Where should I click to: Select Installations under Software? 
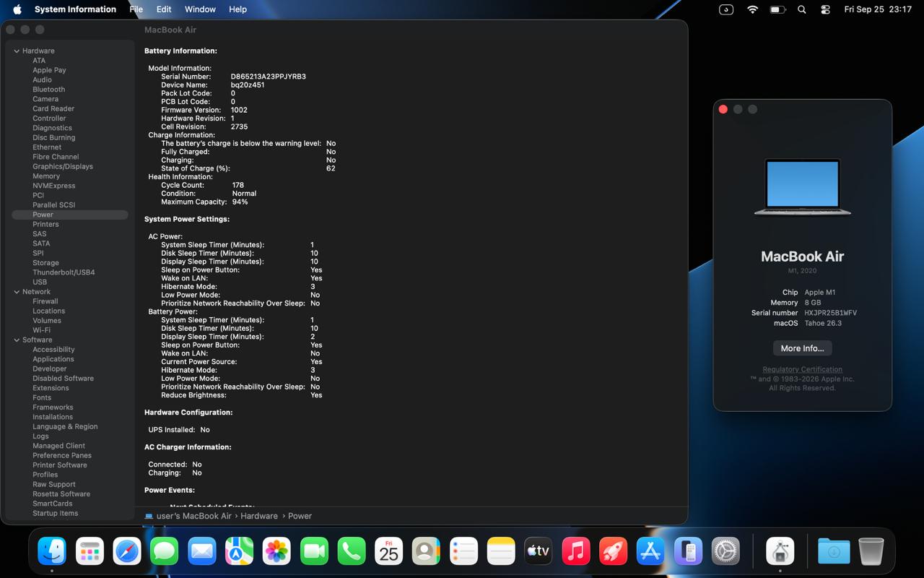[x=53, y=417]
